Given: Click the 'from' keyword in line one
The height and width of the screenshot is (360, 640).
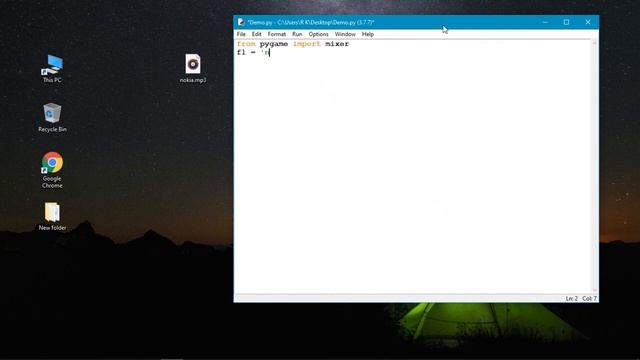Looking at the screenshot, I should [246, 44].
